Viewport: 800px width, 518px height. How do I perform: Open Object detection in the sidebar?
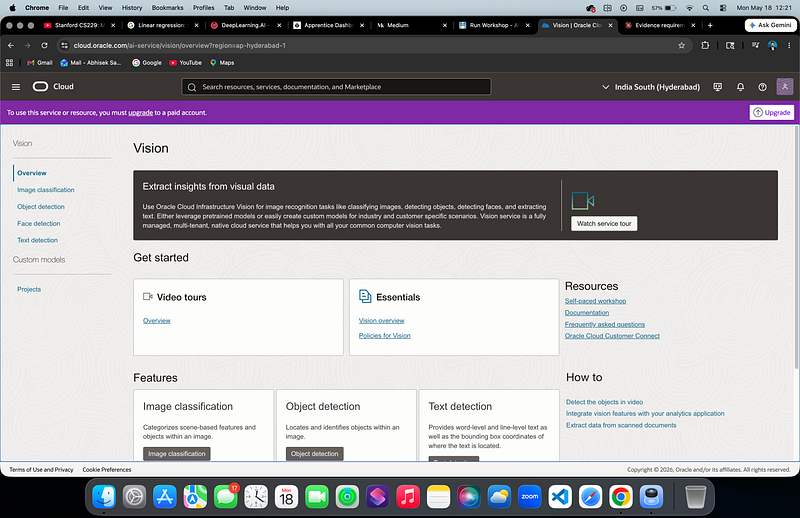click(41, 207)
